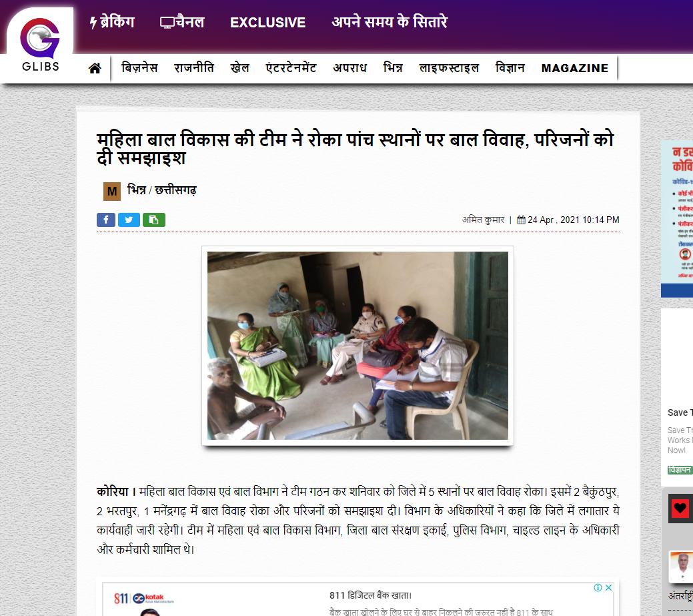
Task: Click the COVID poster ad in sidebar
Action: 676,218
